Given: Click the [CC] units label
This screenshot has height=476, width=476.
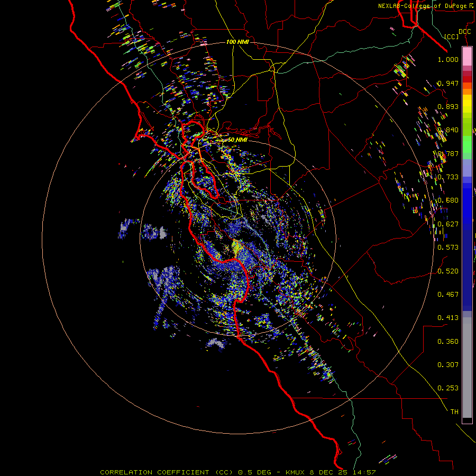Looking at the screenshot, I should [452, 36].
